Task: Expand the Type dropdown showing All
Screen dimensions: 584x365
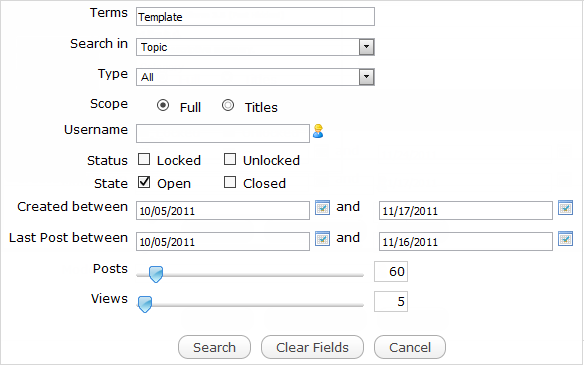Action: 255,77
